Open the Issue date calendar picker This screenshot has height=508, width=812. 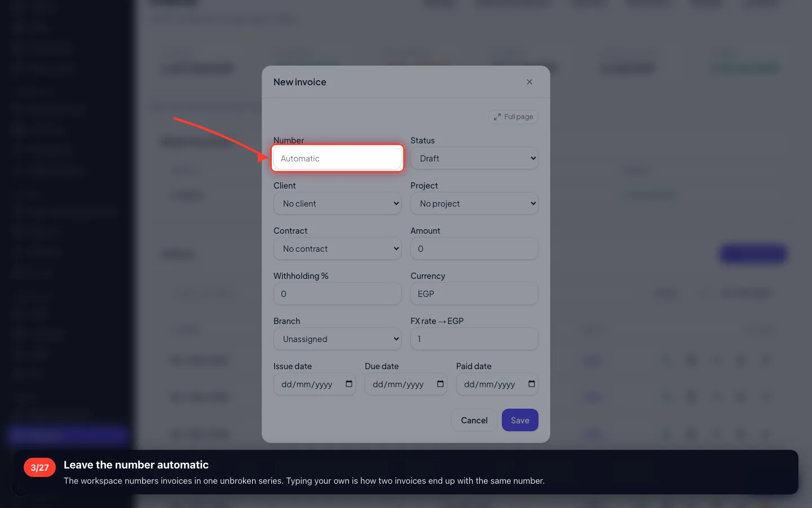[x=349, y=384]
